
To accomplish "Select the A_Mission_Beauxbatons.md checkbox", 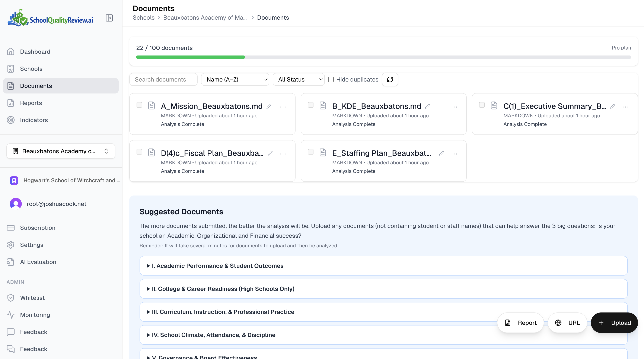I will [x=139, y=105].
